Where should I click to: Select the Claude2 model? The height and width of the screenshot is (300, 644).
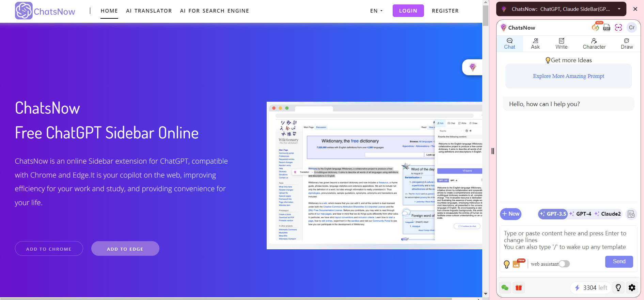(608, 214)
